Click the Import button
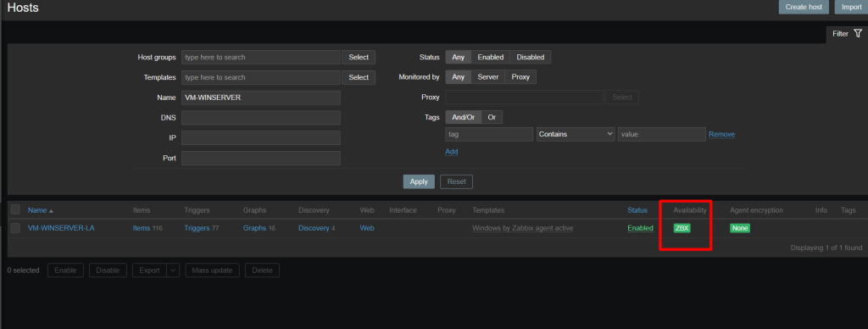This screenshot has width=868, height=329. (x=851, y=7)
